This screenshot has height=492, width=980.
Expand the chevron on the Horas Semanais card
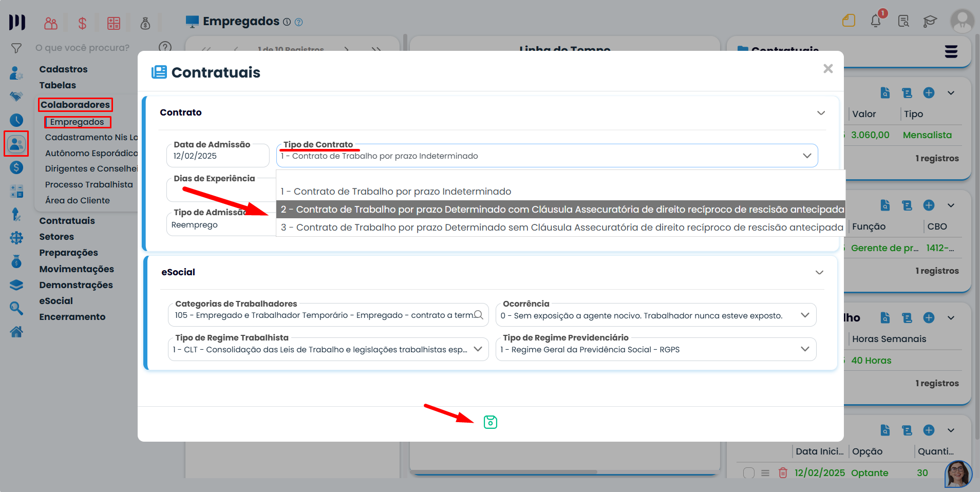tap(951, 318)
